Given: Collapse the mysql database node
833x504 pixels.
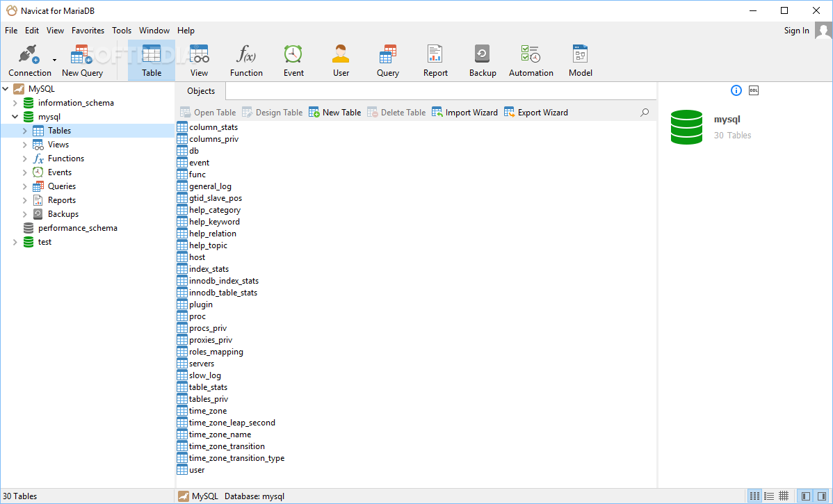Looking at the screenshot, I should 15,117.
